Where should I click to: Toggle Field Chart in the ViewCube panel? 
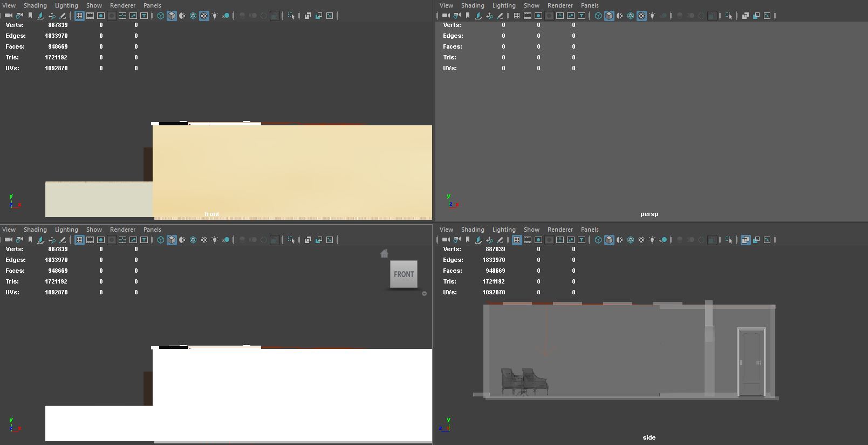[x=122, y=240]
